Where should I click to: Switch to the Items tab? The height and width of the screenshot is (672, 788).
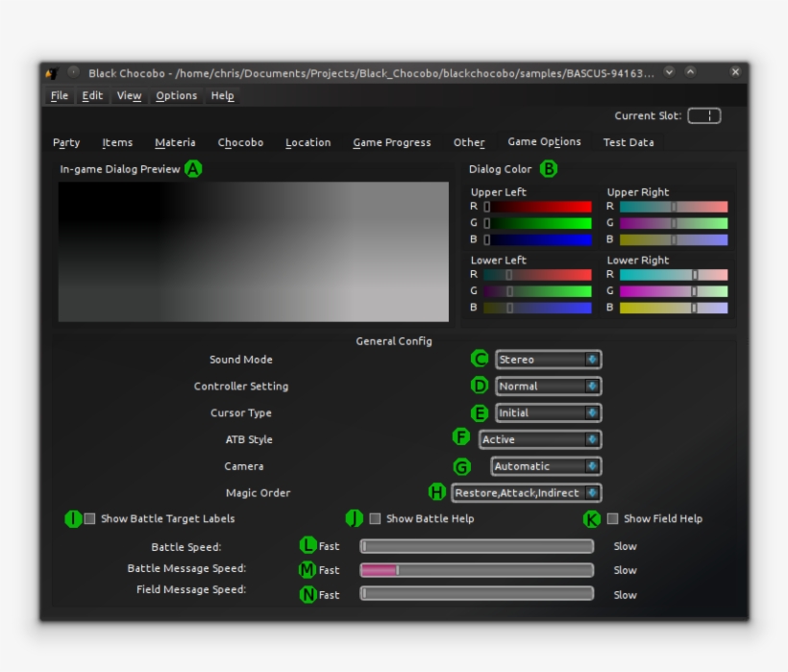(x=117, y=141)
